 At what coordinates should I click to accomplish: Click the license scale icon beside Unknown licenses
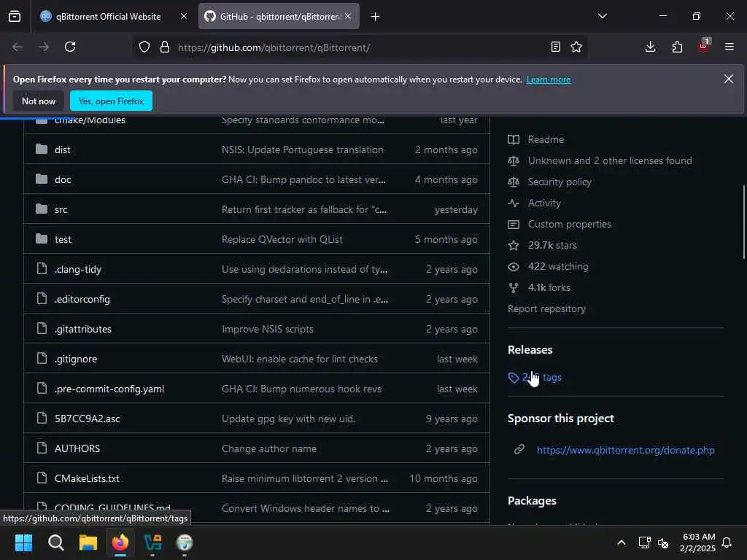pyautogui.click(x=514, y=161)
